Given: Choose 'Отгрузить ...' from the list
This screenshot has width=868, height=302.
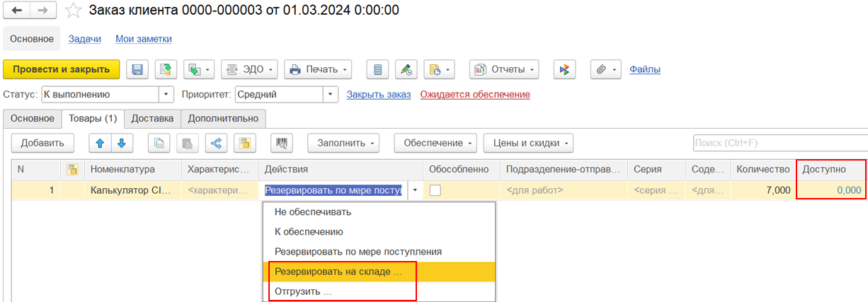Looking at the screenshot, I should point(303,291).
